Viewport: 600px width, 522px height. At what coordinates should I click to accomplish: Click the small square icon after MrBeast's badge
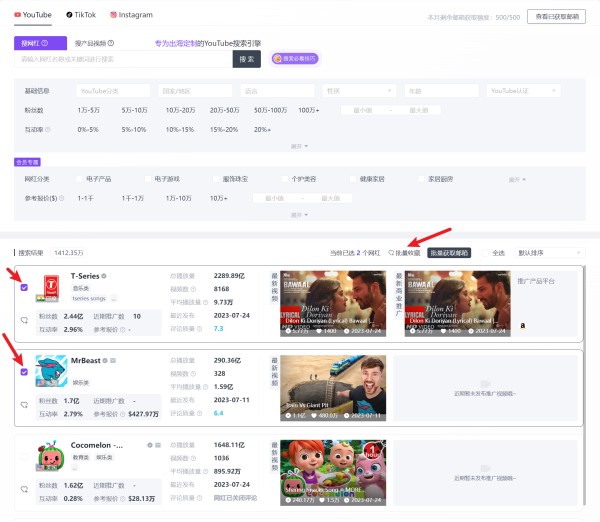[113, 361]
